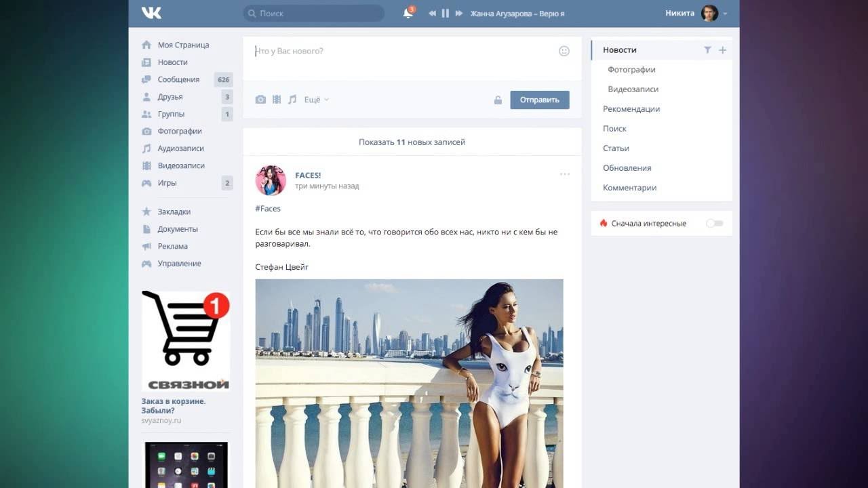Skip to the next audio track
Image resolution: width=868 pixels, height=488 pixels.
[459, 14]
